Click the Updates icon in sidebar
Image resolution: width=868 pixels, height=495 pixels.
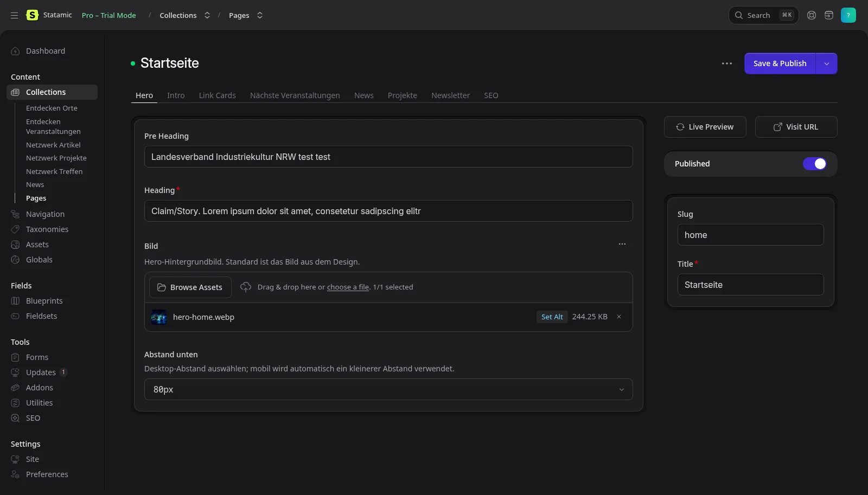click(15, 372)
